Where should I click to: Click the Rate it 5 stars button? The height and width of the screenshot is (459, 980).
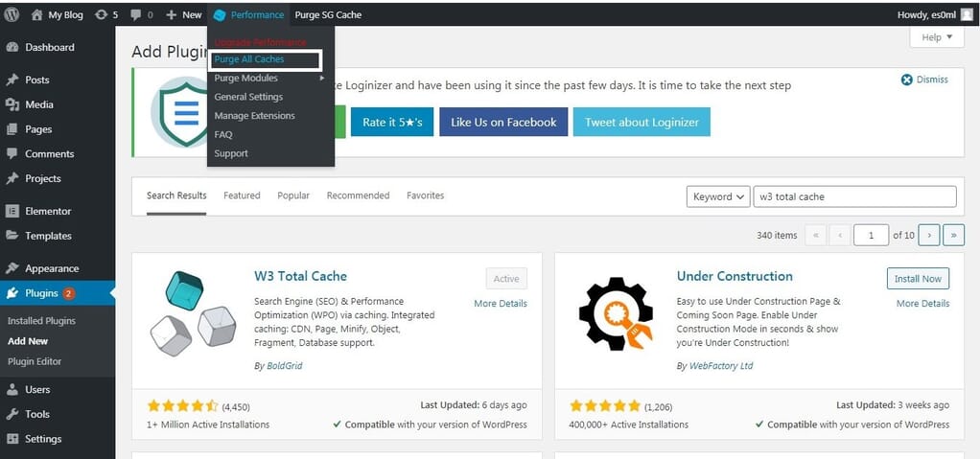tap(392, 123)
